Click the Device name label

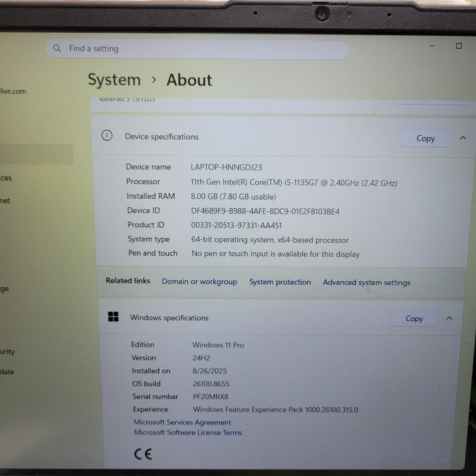pyautogui.click(x=148, y=167)
